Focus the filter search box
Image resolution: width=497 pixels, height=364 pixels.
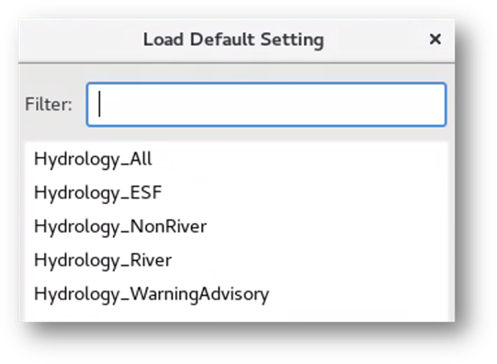point(266,104)
